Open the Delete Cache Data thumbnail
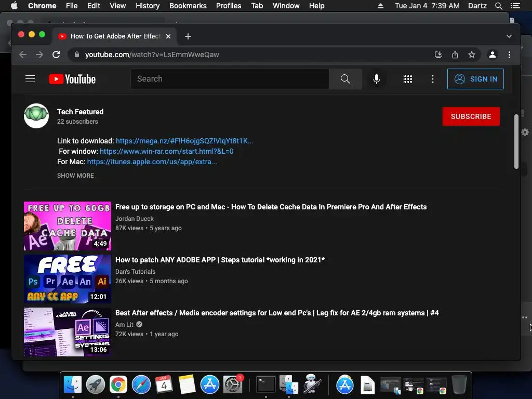The height and width of the screenshot is (399, 532). click(68, 226)
